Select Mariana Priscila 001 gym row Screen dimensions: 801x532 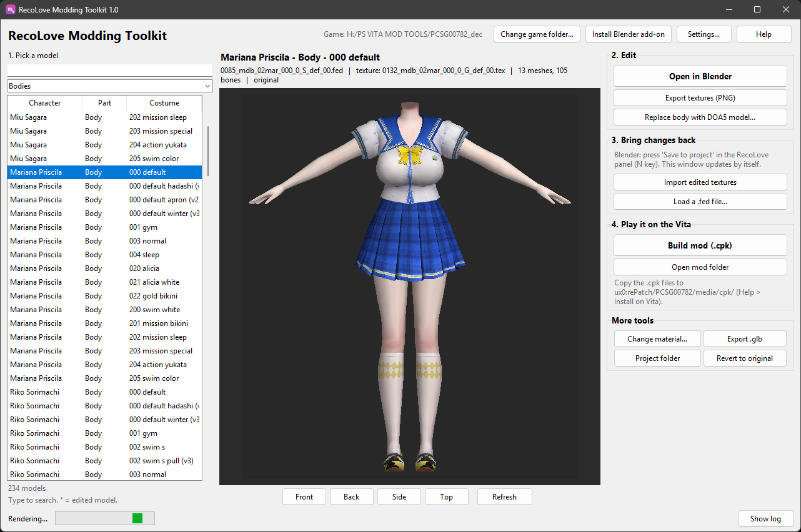(104, 227)
